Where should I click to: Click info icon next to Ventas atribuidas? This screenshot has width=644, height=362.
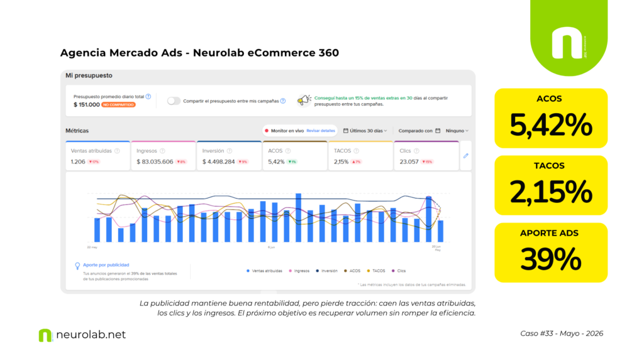point(117,151)
